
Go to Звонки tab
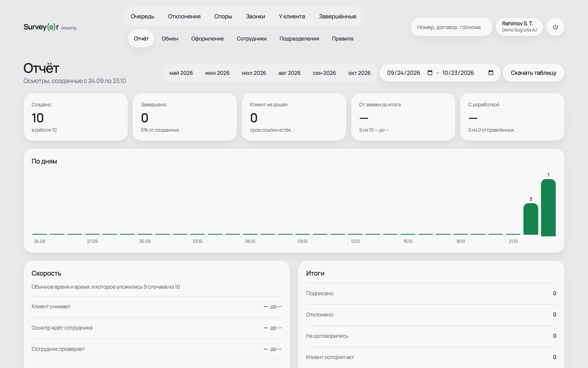pos(255,17)
